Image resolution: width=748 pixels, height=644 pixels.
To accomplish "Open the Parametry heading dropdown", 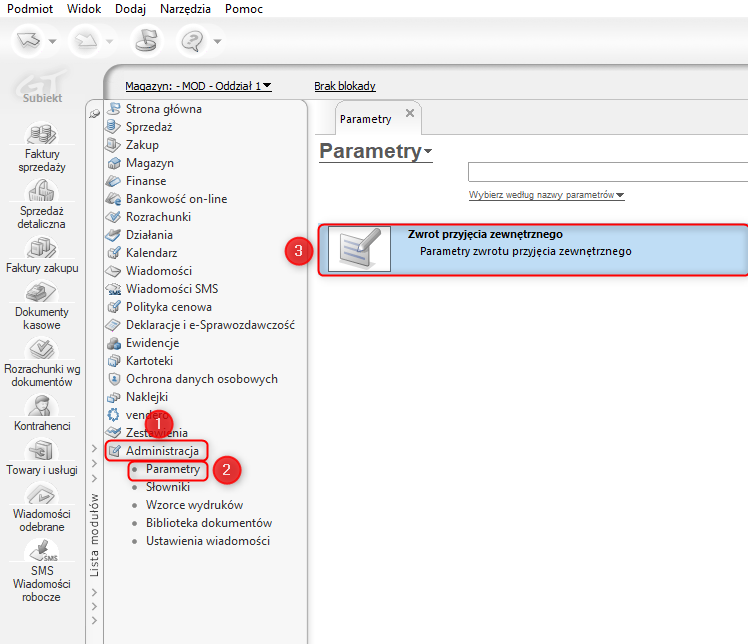I will tap(376, 151).
